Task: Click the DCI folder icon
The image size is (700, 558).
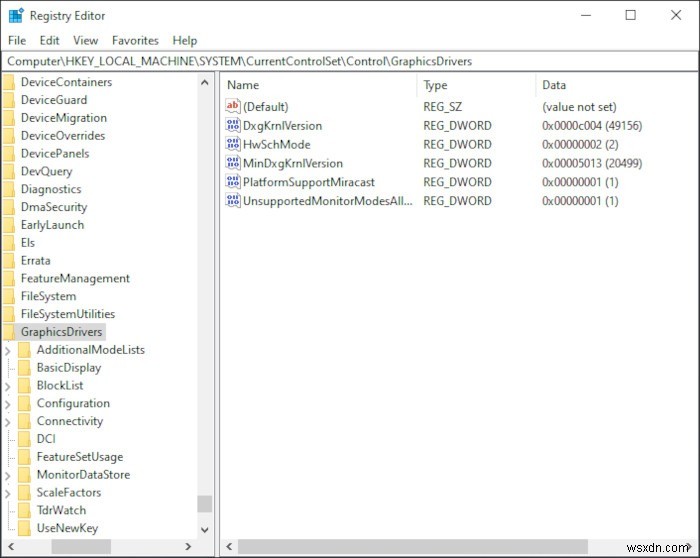Action: 25,439
